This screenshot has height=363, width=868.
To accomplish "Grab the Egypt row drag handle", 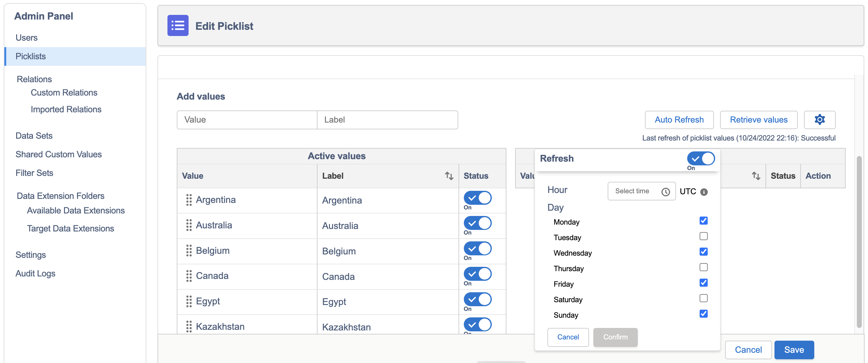I will click(x=189, y=302).
